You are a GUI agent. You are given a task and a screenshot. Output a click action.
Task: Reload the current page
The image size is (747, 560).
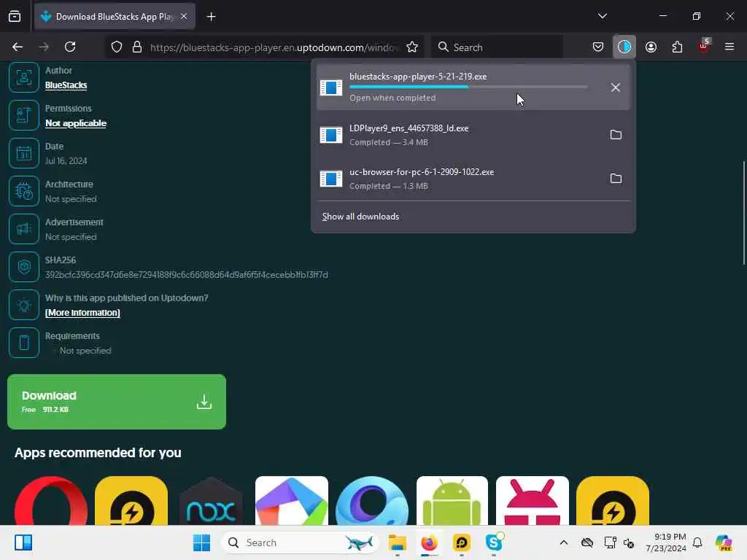70,47
